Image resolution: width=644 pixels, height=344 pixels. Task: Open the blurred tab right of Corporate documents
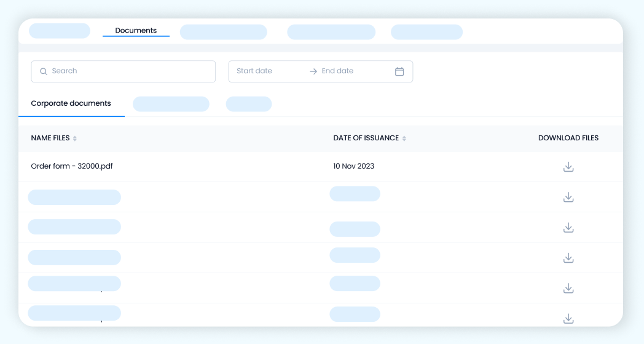[x=171, y=104]
